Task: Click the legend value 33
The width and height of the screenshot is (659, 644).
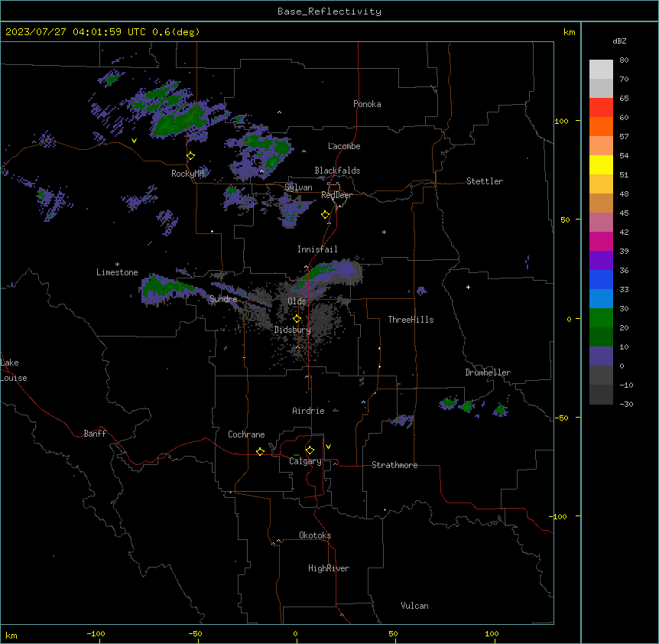Action: (624, 290)
